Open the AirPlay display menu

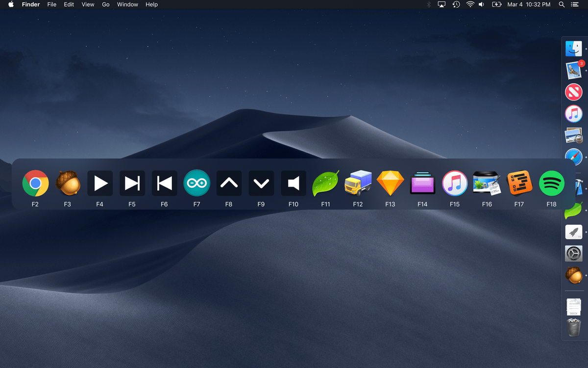[441, 4]
